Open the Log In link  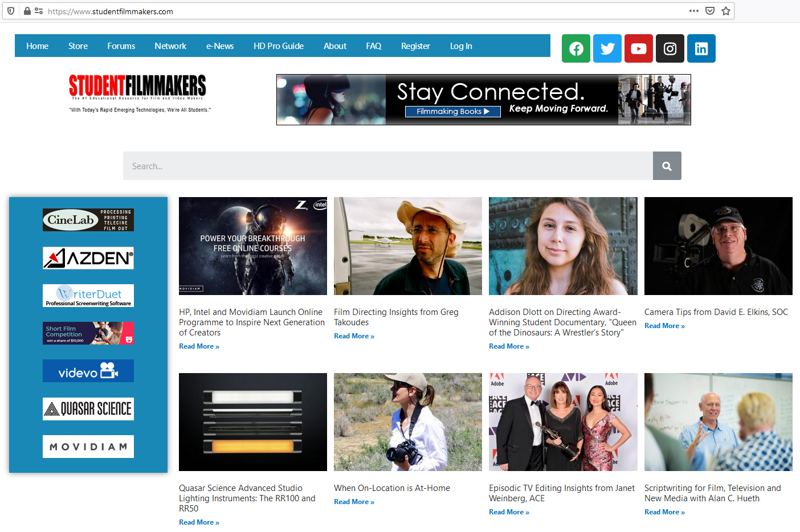460,46
